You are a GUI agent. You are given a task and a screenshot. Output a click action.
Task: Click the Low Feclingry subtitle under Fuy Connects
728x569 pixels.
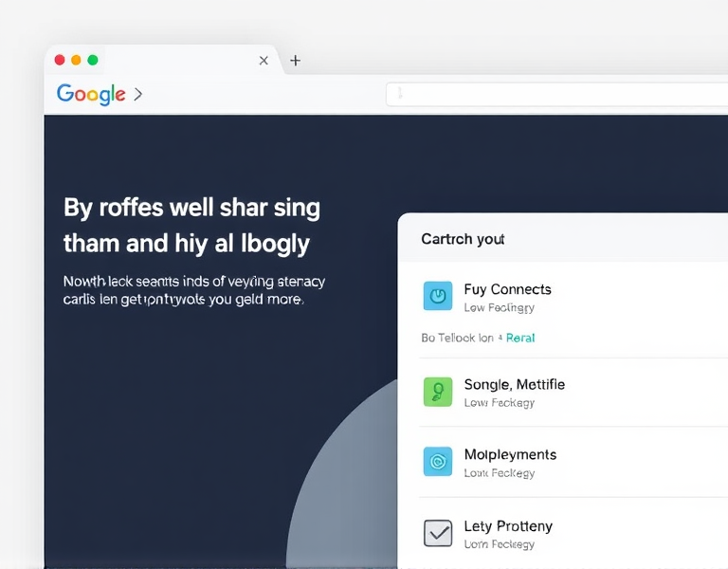pyautogui.click(x=500, y=308)
